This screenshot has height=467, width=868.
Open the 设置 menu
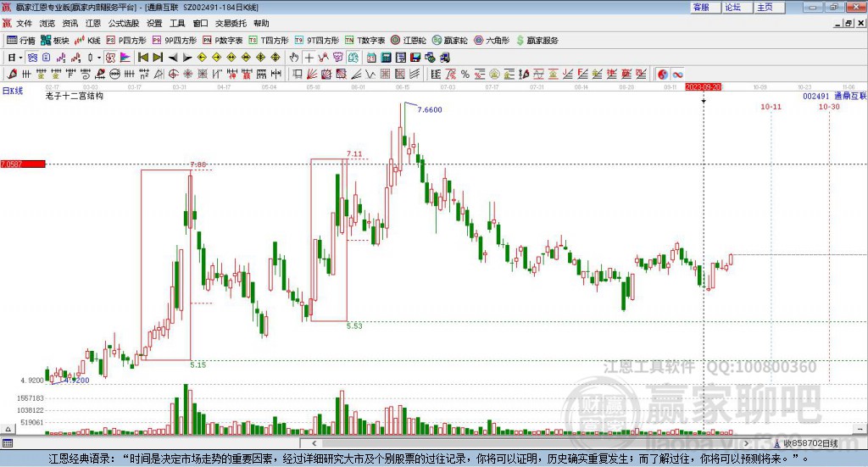tap(154, 23)
